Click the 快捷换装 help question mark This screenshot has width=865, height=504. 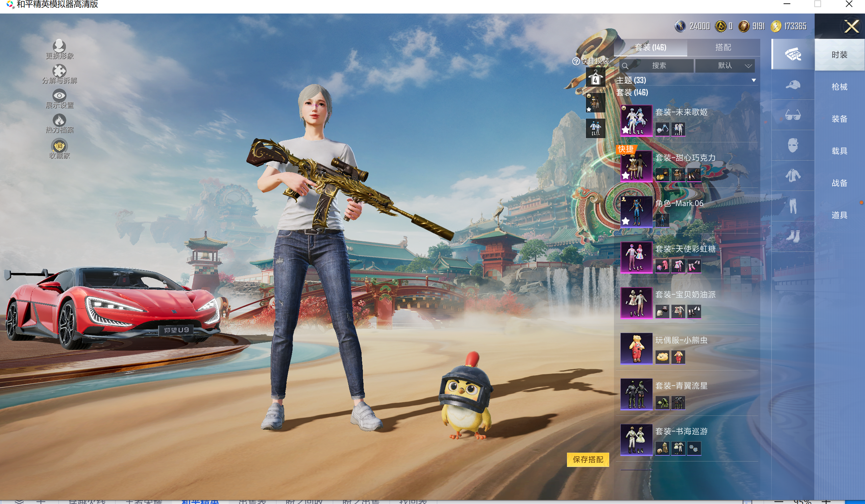(x=576, y=61)
